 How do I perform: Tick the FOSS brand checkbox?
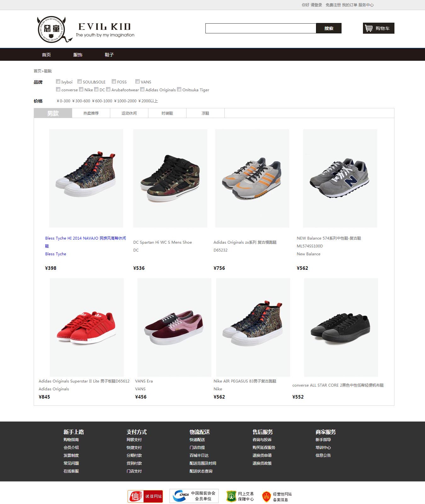click(114, 82)
